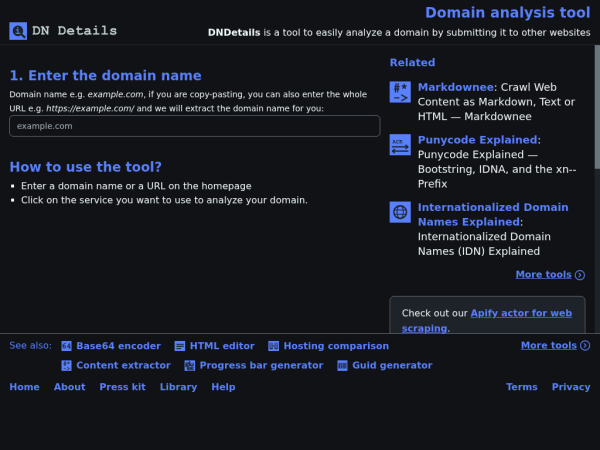
Task: Go to Home in footer navigation
Action: click(x=24, y=387)
